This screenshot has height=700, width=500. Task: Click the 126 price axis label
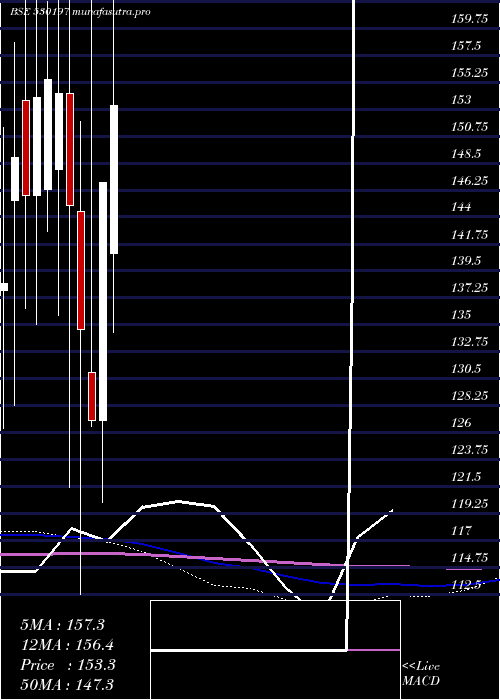coord(461,423)
